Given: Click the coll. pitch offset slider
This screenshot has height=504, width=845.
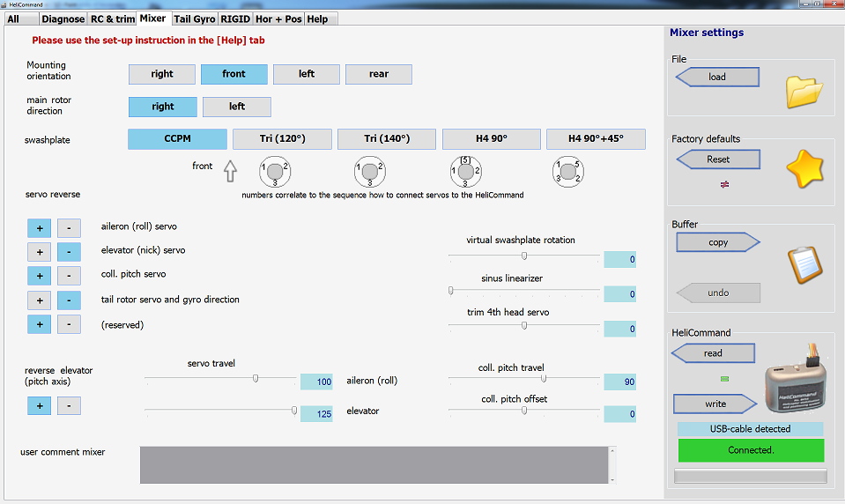Looking at the screenshot, I should 523,411.
